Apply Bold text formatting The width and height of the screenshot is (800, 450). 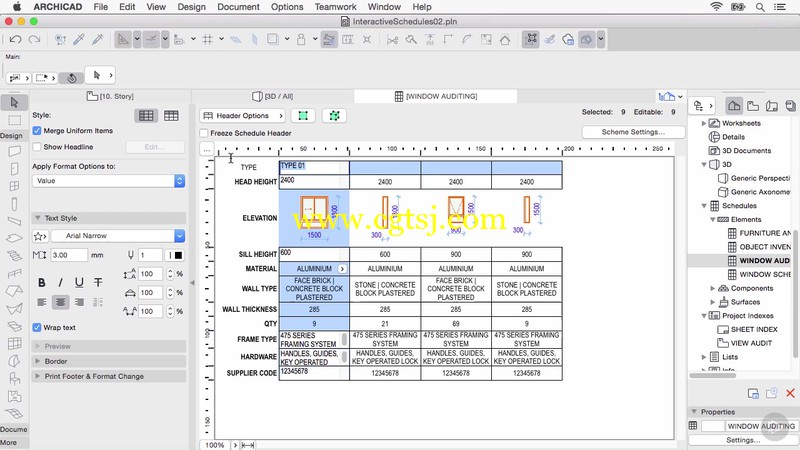[42, 283]
